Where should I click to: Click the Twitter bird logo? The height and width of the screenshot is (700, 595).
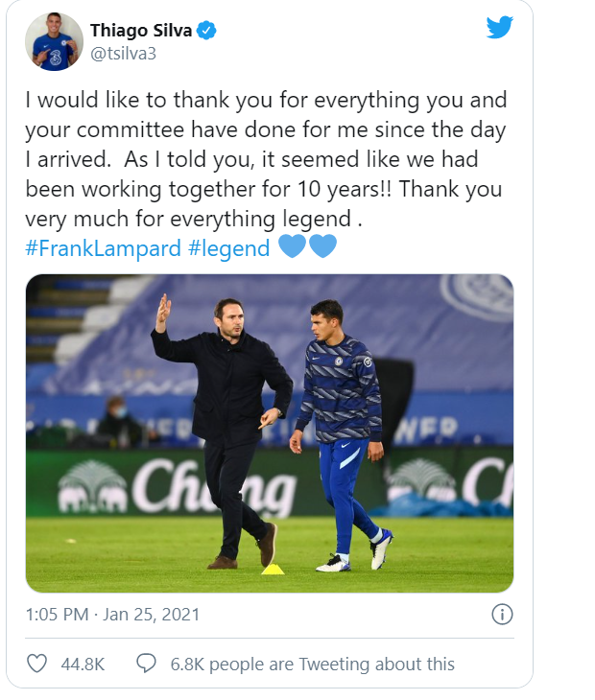click(500, 27)
